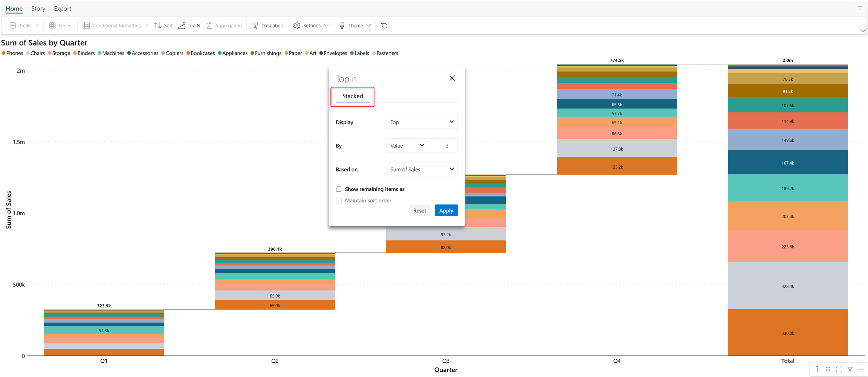Click the focus mode expand icon

tap(839, 369)
